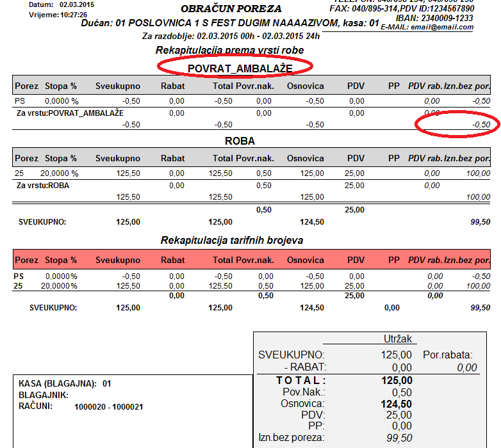Viewport: 501px width, 448px height.
Task: Click the Za razdoblje period line
Action: pyautogui.click(x=231, y=36)
